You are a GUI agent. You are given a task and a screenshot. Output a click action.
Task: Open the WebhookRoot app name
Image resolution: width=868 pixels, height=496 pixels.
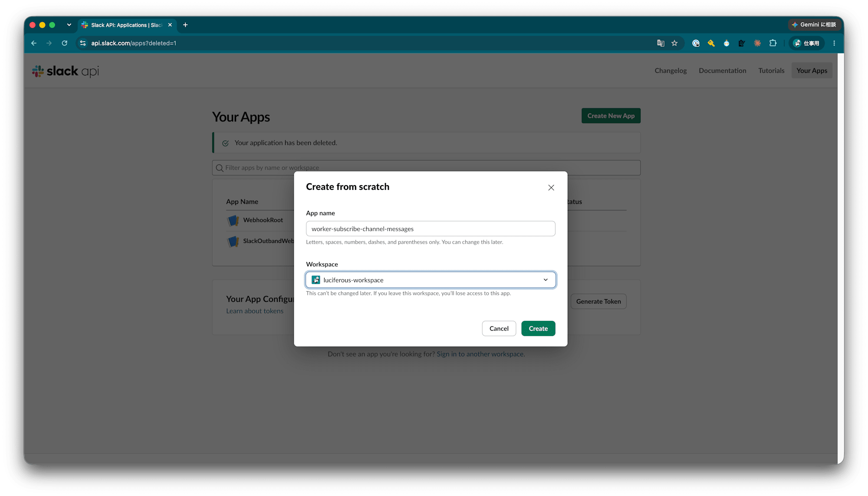(x=263, y=220)
